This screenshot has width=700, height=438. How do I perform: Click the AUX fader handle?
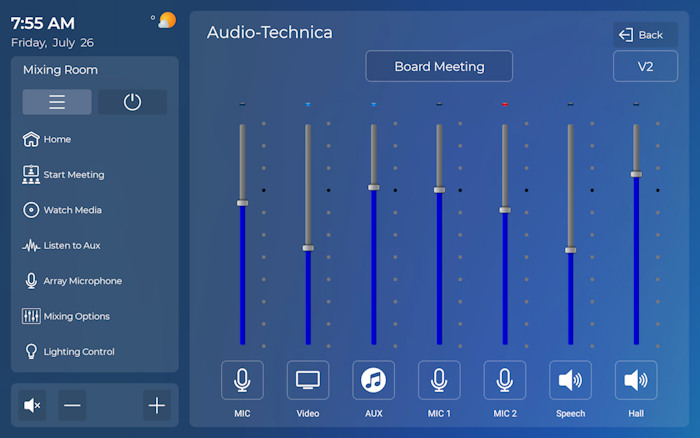tap(374, 188)
